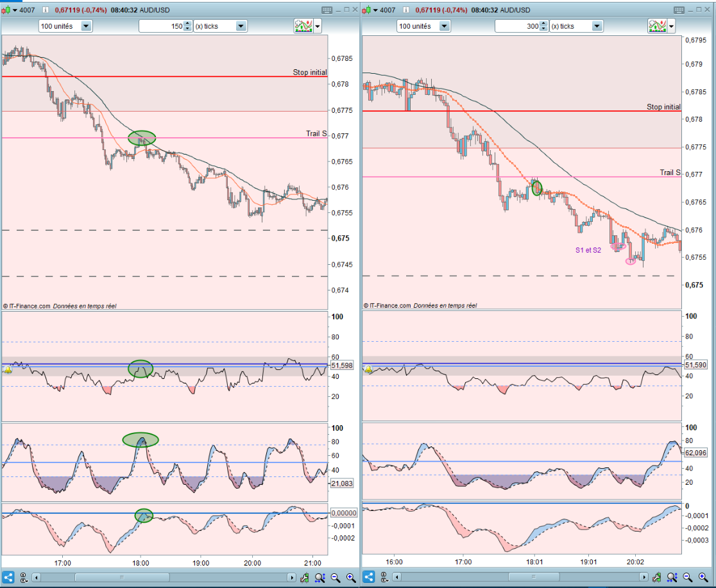Click the 'Trail S' label on the right chart
Screen dimensions: 716x588
point(670,172)
